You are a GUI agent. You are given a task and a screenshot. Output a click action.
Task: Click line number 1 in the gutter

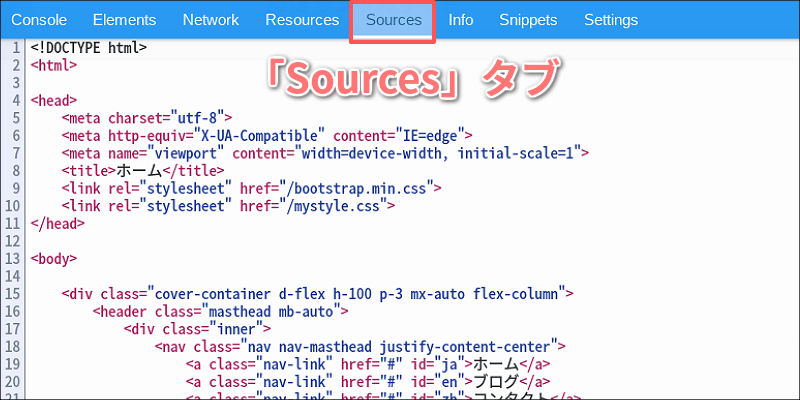[16, 48]
